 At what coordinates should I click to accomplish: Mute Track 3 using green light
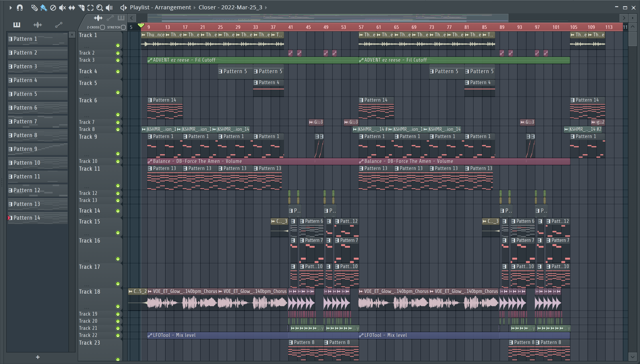click(x=118, y=60)
